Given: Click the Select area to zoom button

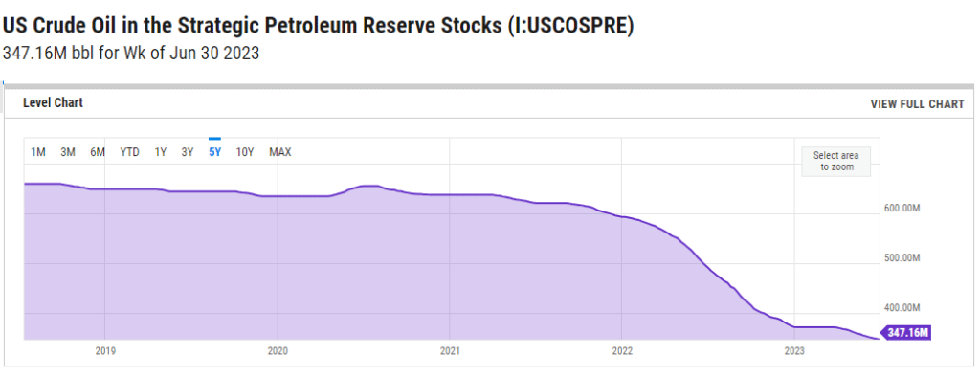Looking at the screenshot, I should click(x=836, y=162).
